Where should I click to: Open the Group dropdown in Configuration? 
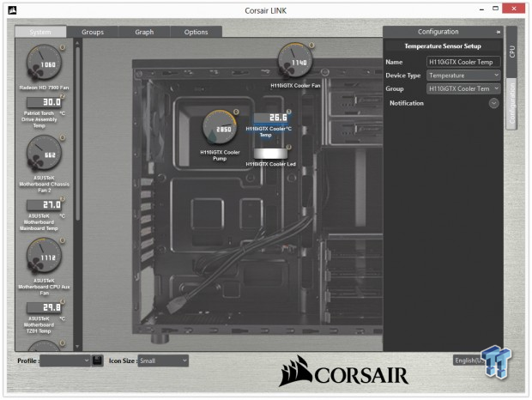click(463, 89)
